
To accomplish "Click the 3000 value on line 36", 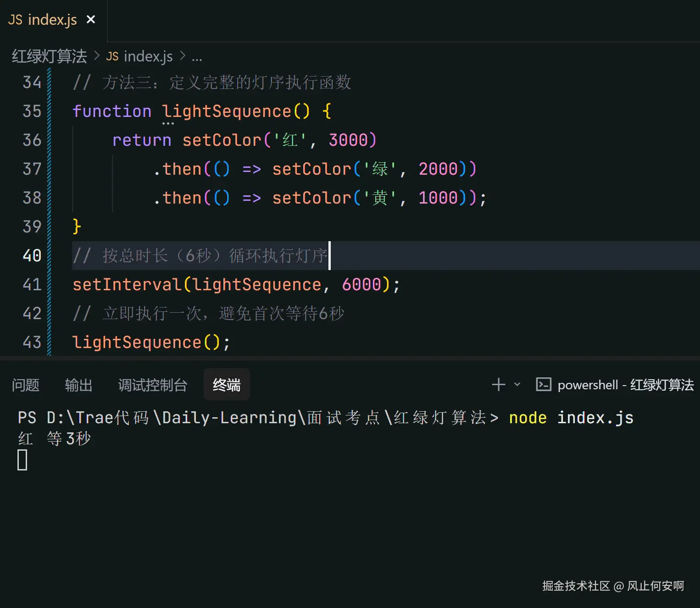I will [349, 140].
